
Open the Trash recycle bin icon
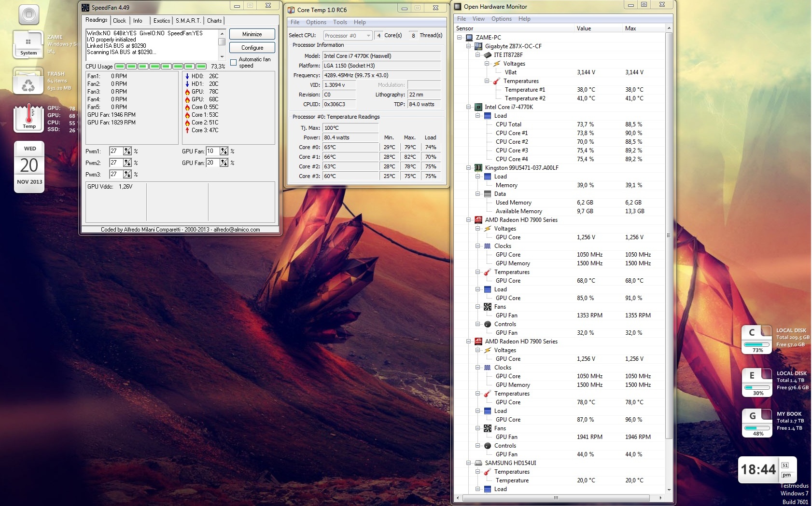coord(28,81)
